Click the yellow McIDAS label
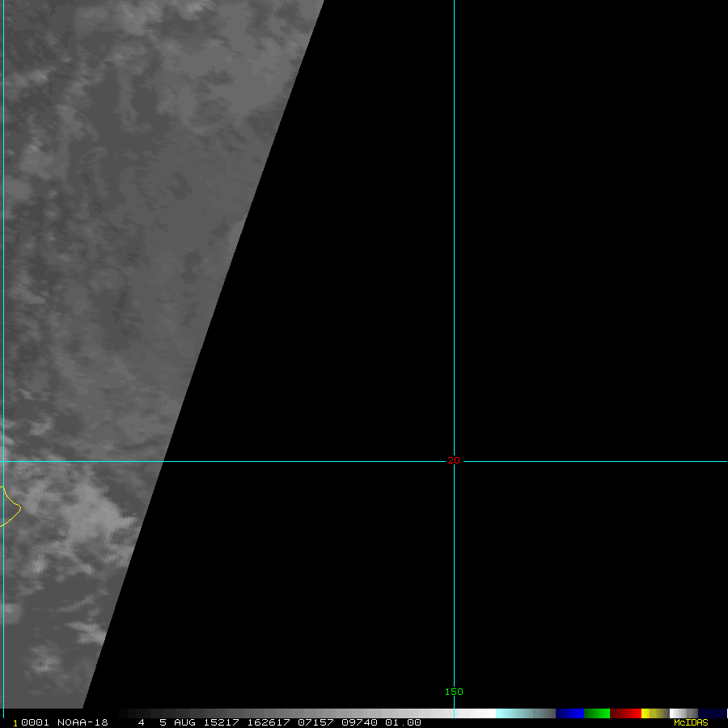 [x=690, y=722]
